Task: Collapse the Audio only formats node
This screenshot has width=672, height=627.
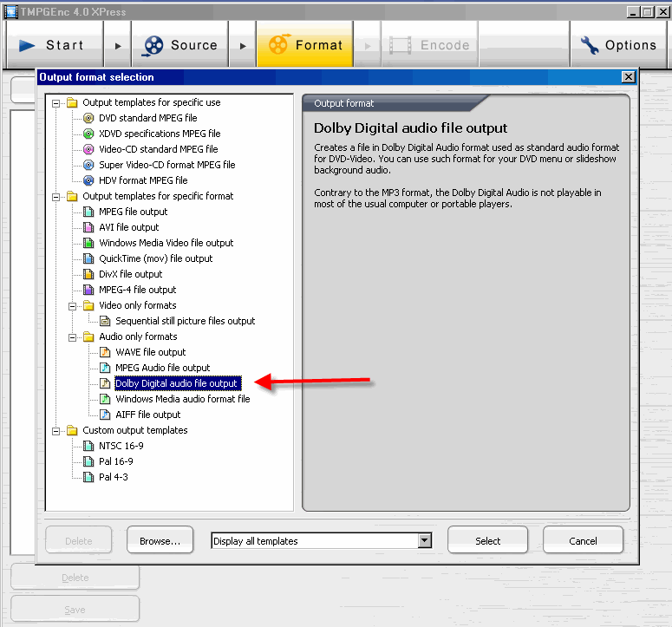Action: click(x=73, y=337)
